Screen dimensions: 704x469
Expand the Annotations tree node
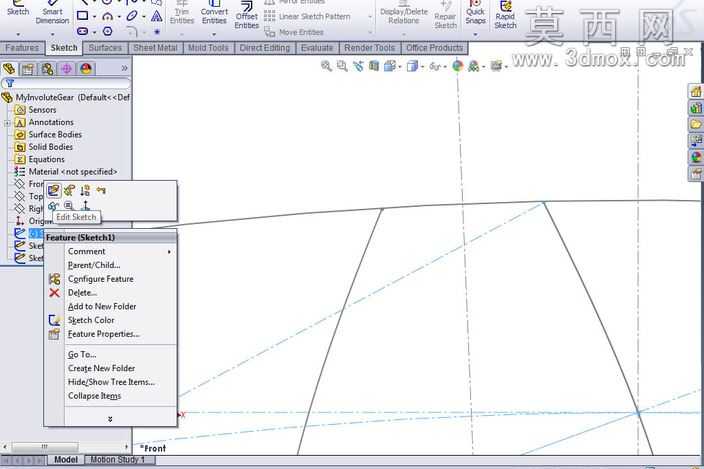7,123
